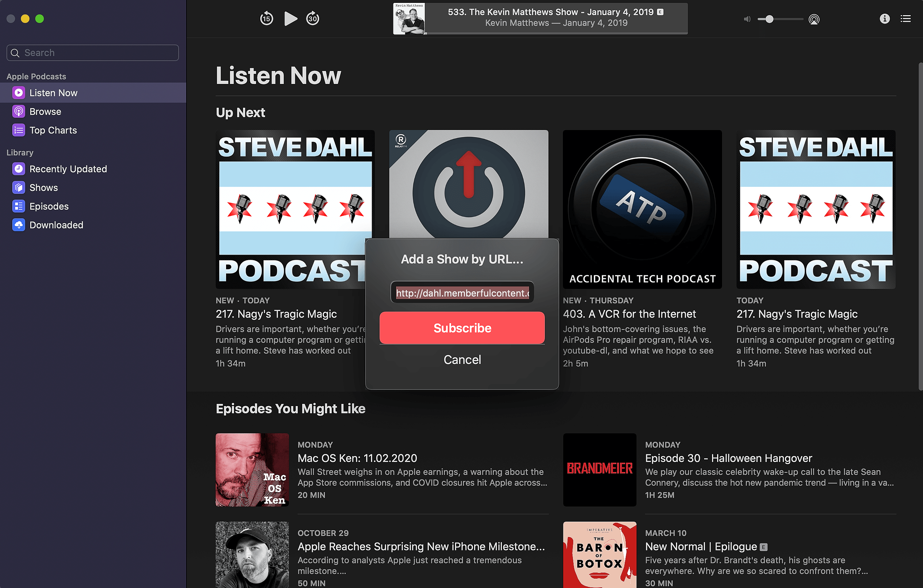Click the Episodes sidebar icon
Viewport: 923px width, 588px height.
point(18,206)
